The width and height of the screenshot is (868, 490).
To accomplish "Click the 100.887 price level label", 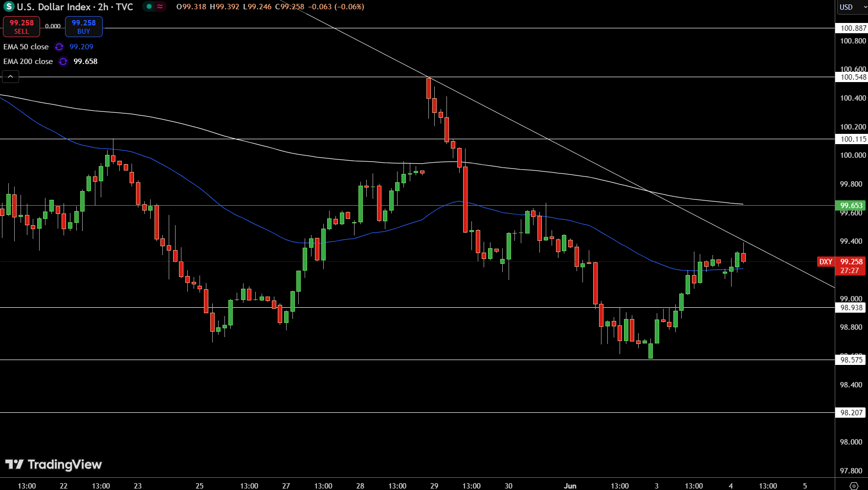I will pyautogui.click(x=851, y=28).
